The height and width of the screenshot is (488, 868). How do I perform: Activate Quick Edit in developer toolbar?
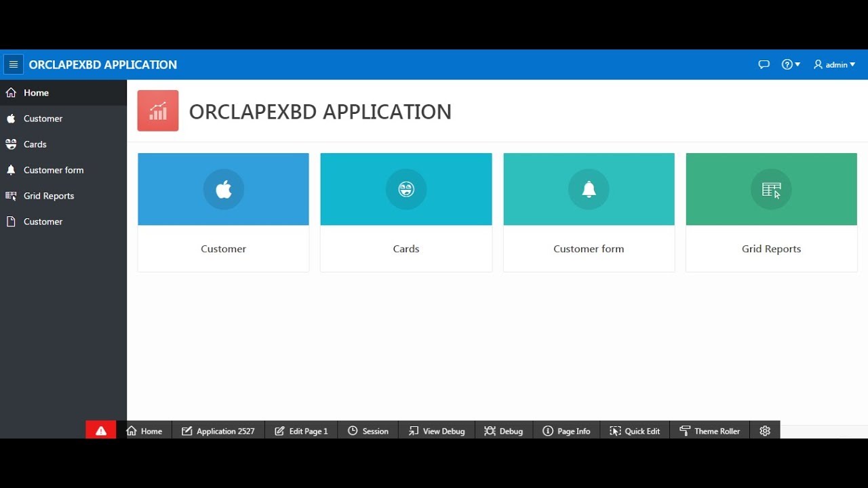(635, 431)
